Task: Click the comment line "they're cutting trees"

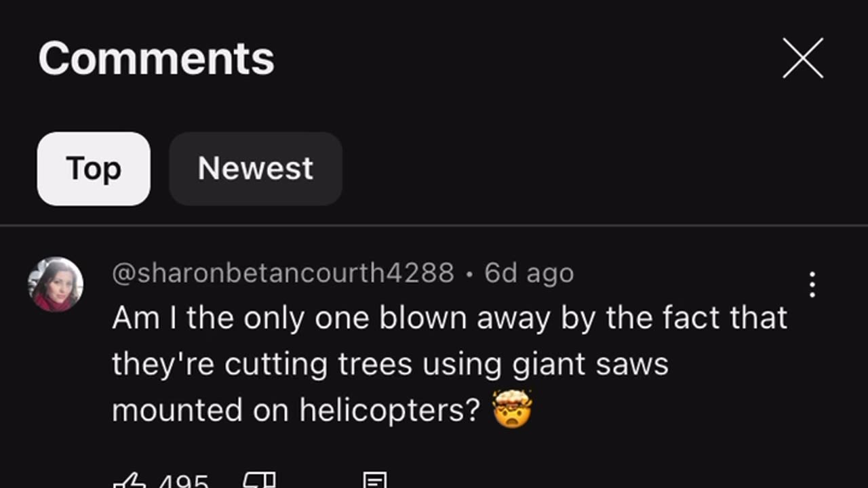Action: pyautogui.click(x=390, y=364)
